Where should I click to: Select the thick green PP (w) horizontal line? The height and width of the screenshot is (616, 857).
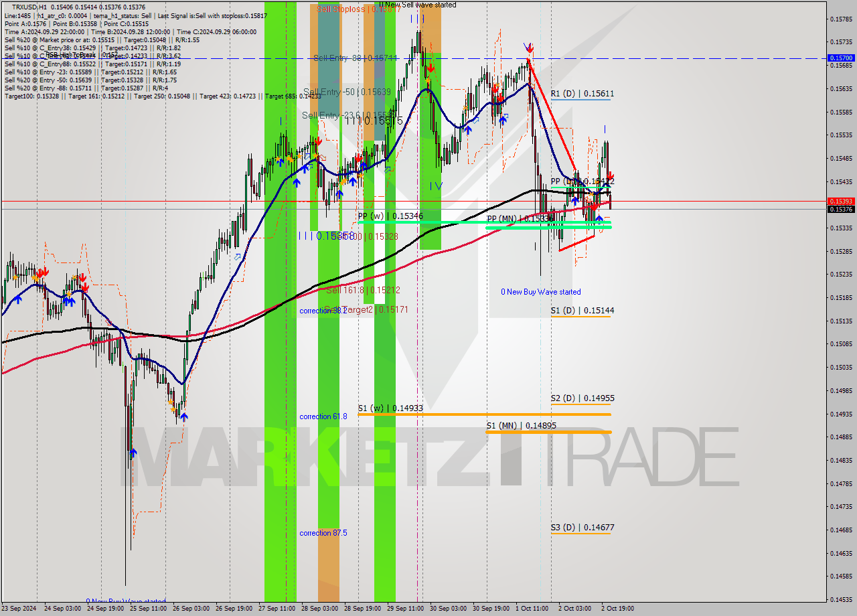tap(484, 222)
